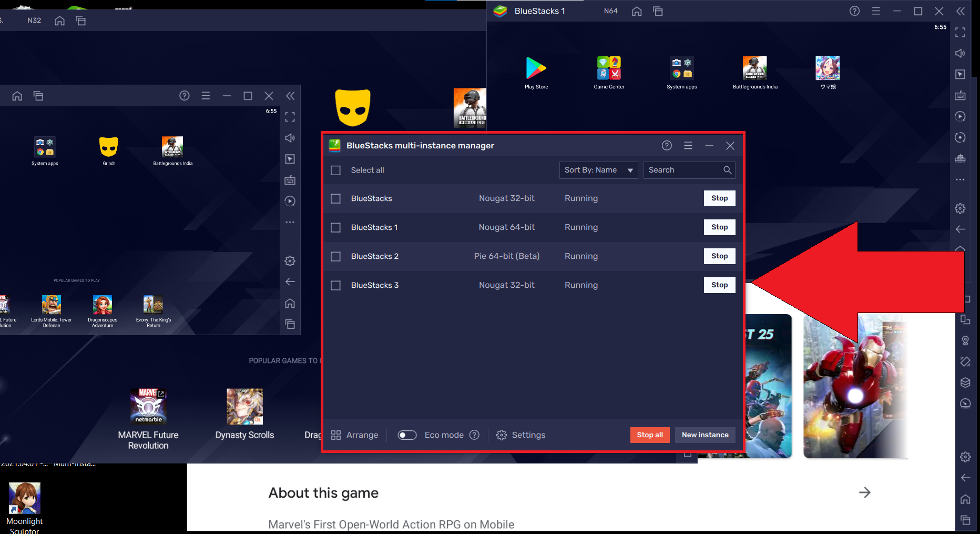This screenshot has height=534, width=980.
Task: Check the BlueStacks 1 instance checkbox
Action: (x=335, y=227)
